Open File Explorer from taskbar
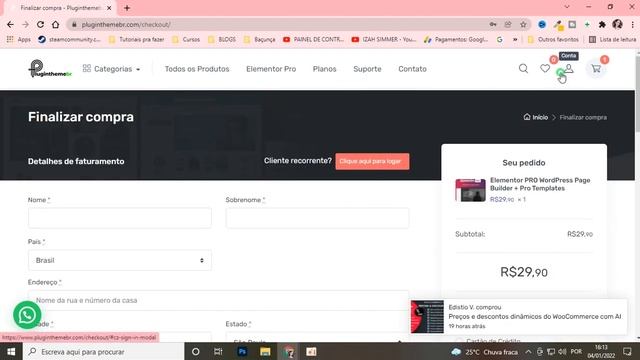This screenshot has width=640, height=360. click(x=265, y=351)
